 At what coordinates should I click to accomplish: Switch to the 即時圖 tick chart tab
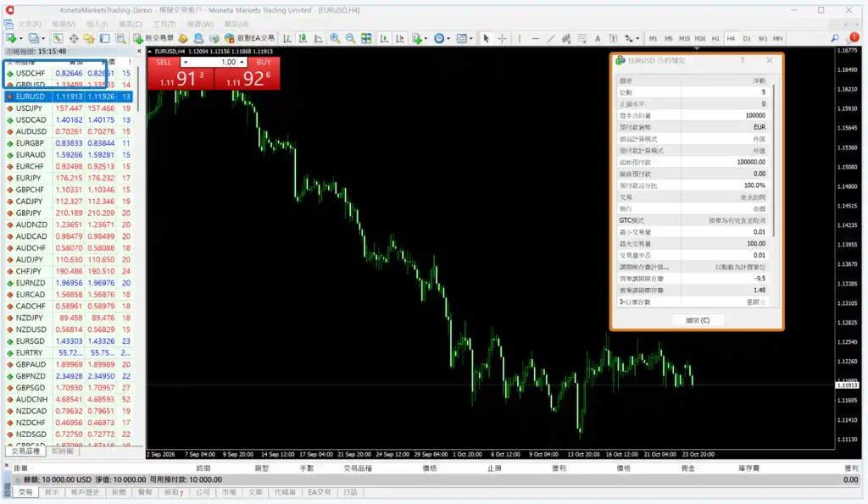(63, 451)
